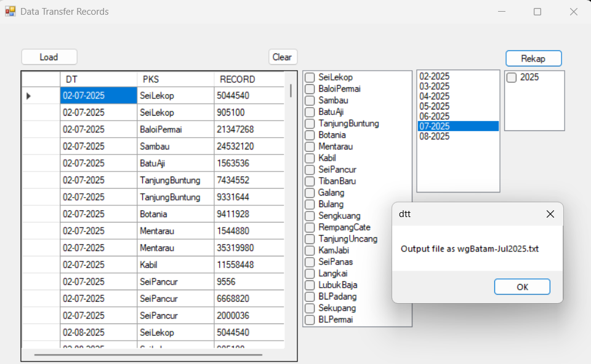Choose 02-2025 from the month list
This screenshot has height=364, width=591.
tap(435, 76)
